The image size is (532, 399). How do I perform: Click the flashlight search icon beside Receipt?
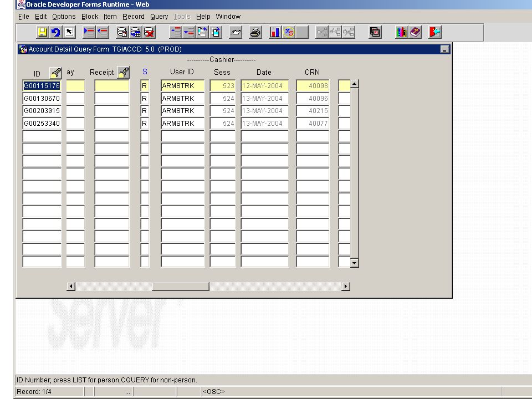123,72
